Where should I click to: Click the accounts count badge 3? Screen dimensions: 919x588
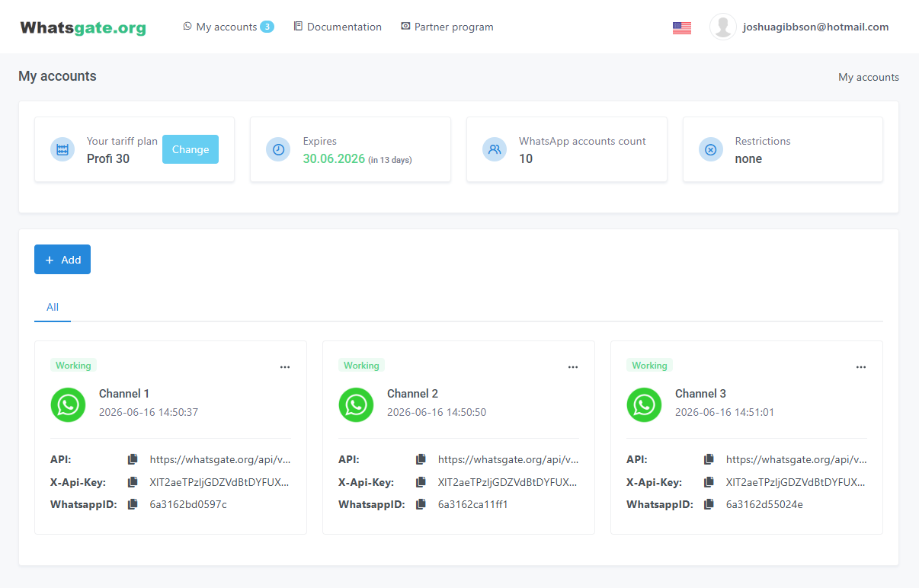(267, 27)
